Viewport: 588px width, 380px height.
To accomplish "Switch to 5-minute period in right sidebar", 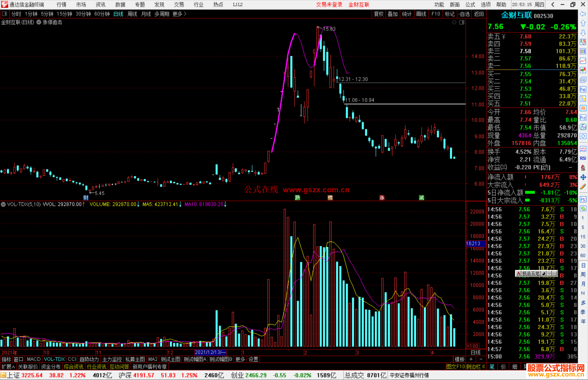I will (x=583, y=227).
